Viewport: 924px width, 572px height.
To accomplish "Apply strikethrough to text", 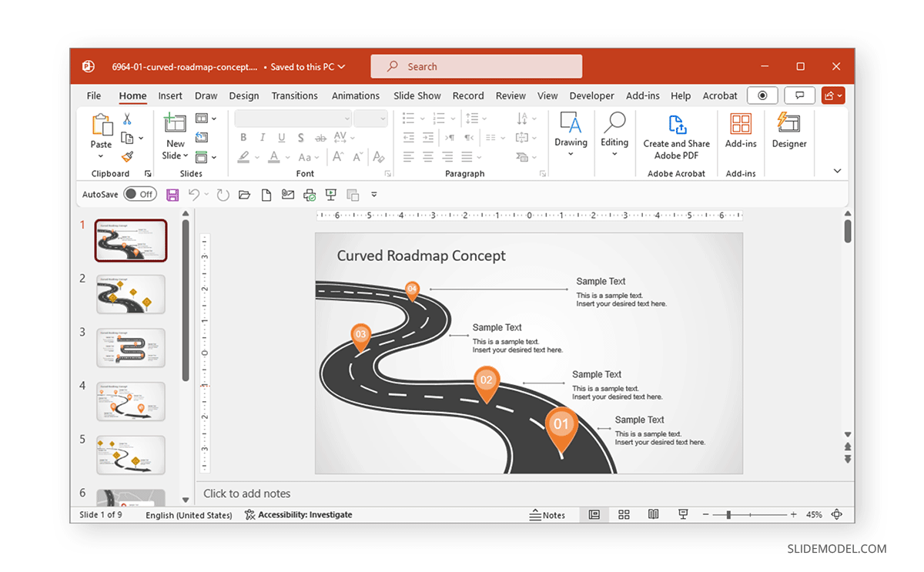I will click(x=320, y=137).
